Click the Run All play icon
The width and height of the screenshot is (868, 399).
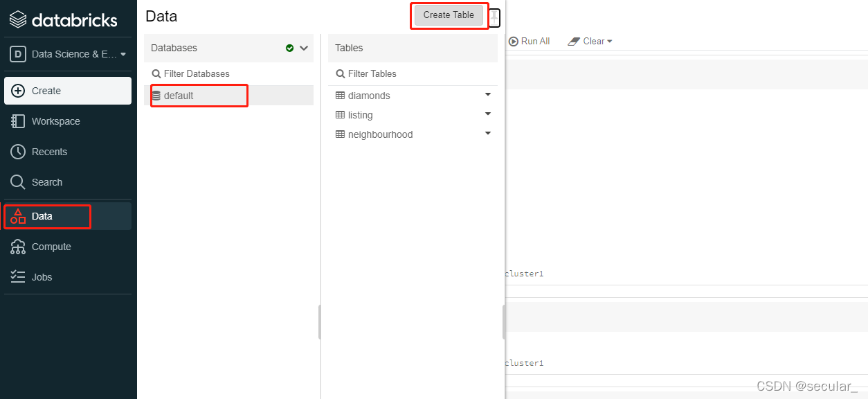(x=514, y=42)
